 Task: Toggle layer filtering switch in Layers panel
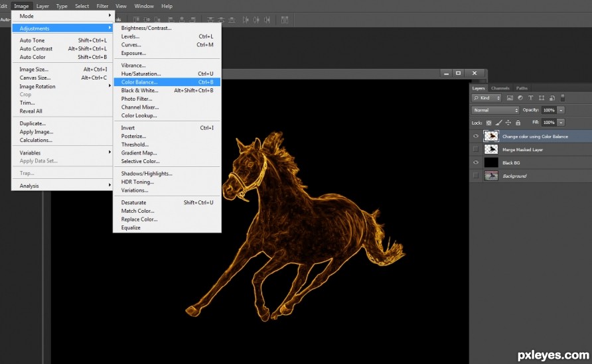click(563, 97)
